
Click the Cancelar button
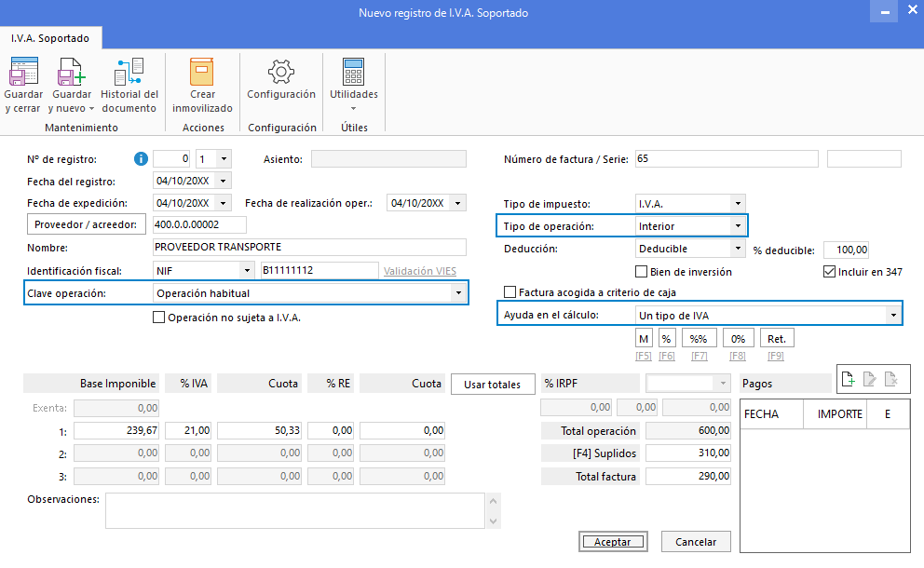coord(696,542)
